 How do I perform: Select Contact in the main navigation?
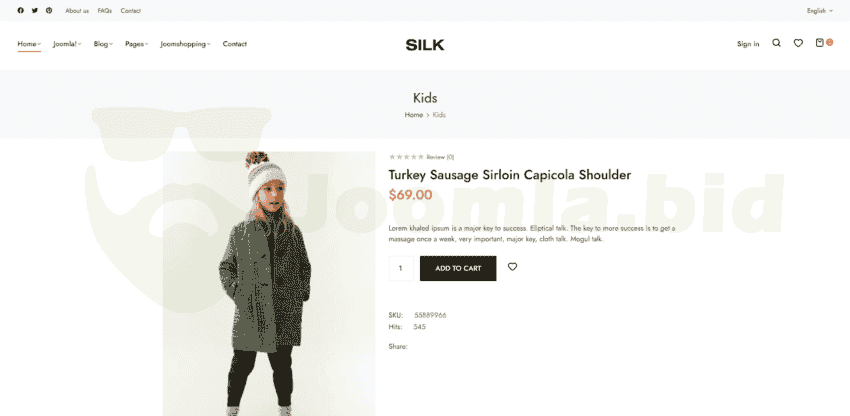pyautogui.click(x=235, y=44)
